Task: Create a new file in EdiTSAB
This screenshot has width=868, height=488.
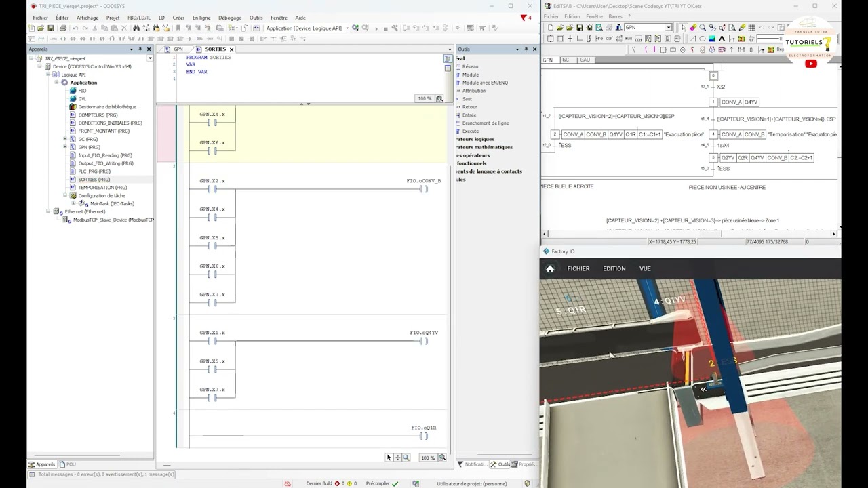Action: [x=551, y=28]
